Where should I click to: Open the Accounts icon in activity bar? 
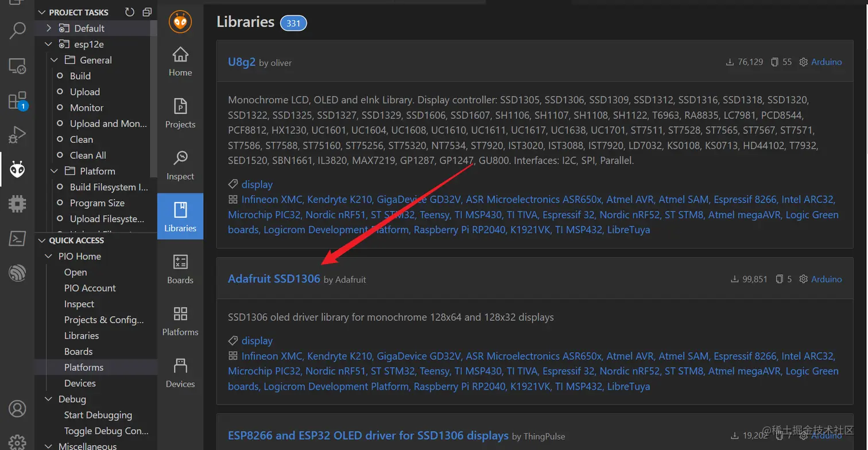(x=18, y=409)
